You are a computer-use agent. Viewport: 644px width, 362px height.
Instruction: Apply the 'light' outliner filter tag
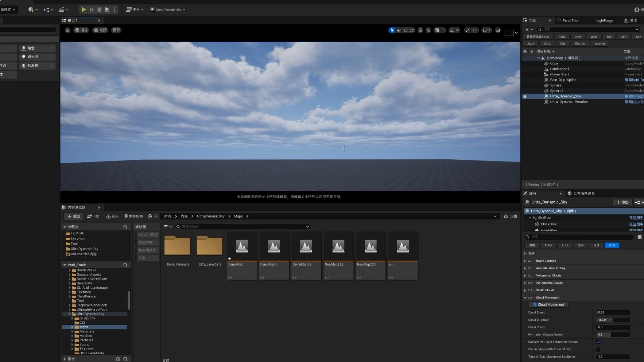point(562,37)
